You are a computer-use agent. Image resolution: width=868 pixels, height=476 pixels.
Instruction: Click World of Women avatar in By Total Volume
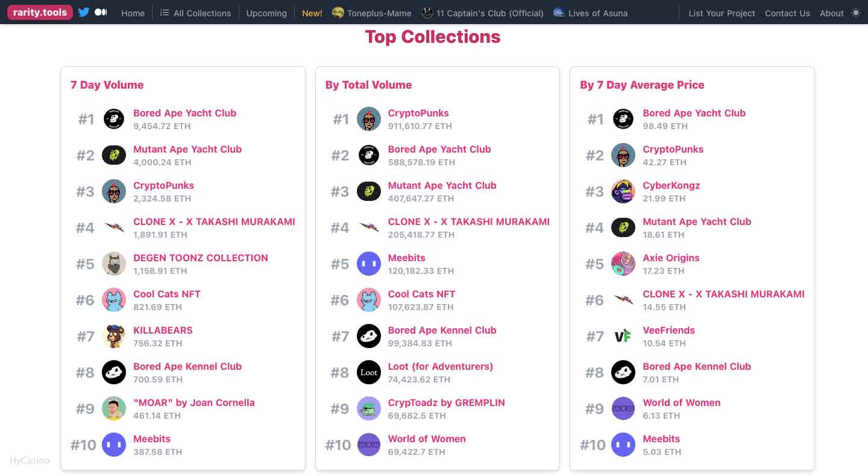[369, 445]
